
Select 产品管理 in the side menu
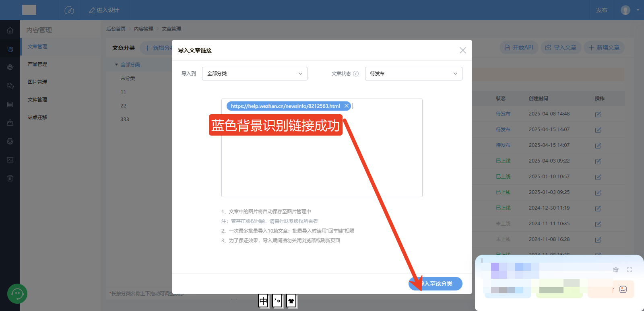(x=37, y=64)
